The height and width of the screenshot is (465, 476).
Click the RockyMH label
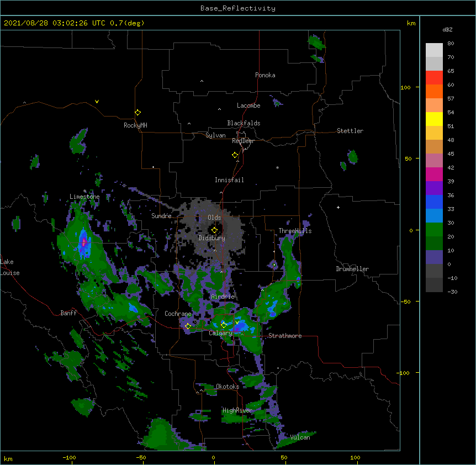coord(135,125)
